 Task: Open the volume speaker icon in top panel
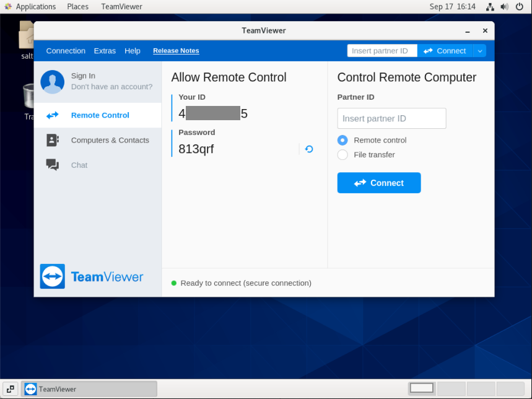tap(505, 7)
